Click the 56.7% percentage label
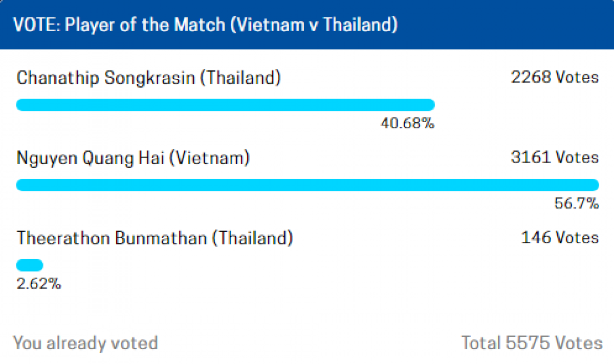Screen dimensions: 614x364 point(577,203)
